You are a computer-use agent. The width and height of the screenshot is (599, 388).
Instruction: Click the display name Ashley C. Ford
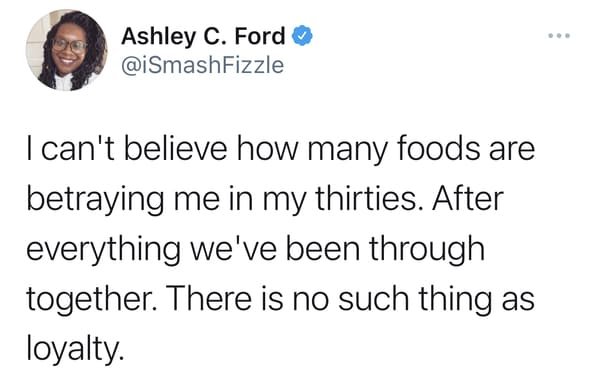click(x=203, y=37)
